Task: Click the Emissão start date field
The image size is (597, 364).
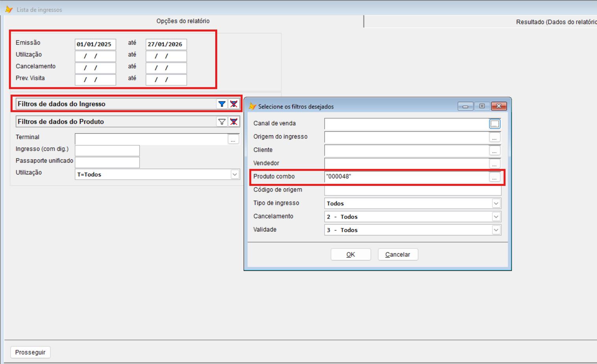Action: point(95,44)
